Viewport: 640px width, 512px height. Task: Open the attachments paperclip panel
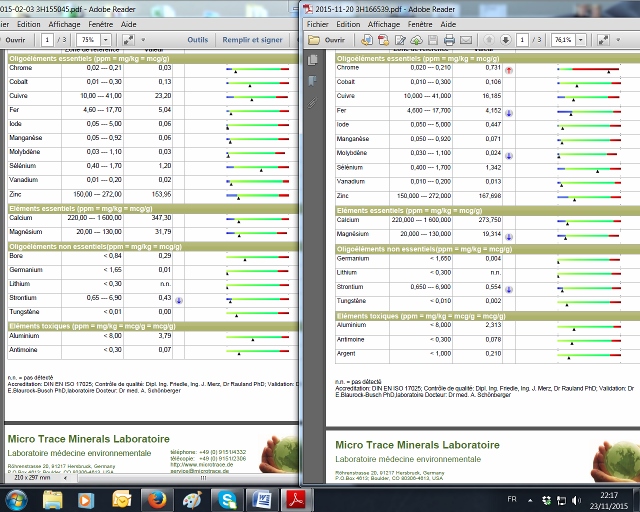click(x=313, y=102)
